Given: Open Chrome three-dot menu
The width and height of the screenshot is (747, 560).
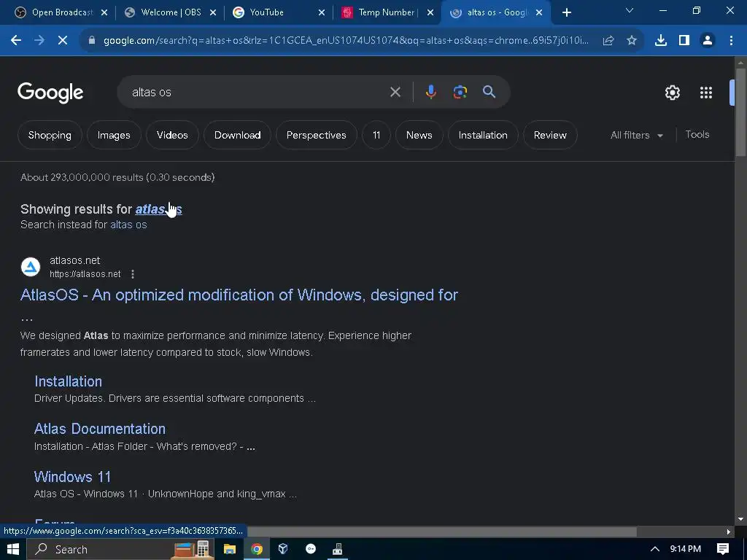Looking at the screenshot, I should point(731,41).
